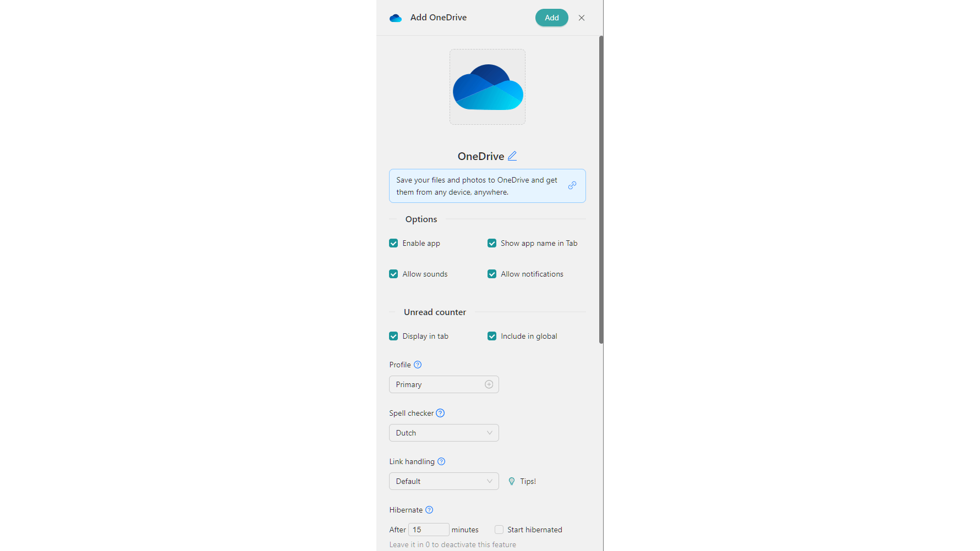Click the panel vertical scrollbar
The height and width of the screenshot is (551, 980).
[x=601, y=190]
